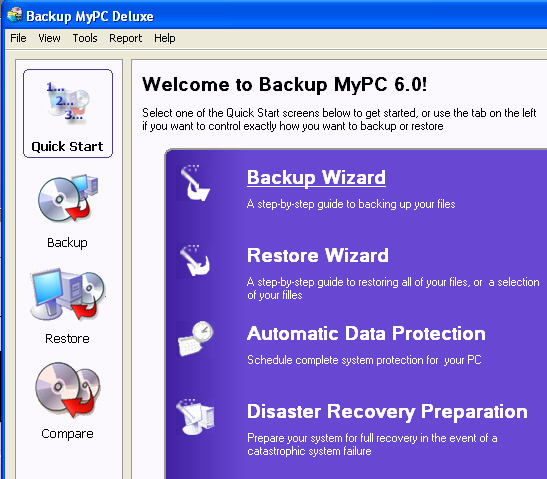Click the Compare label in sidebar

(x=67, y=434)
